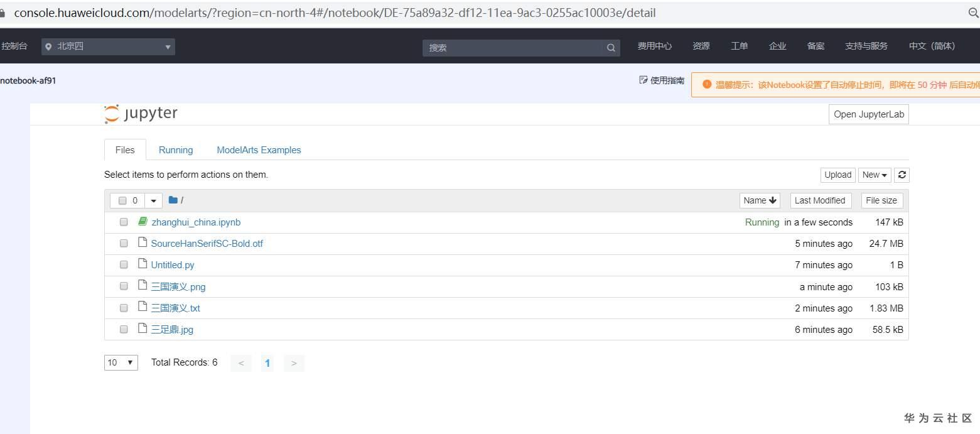
Task: Sort files by Last Modified
Action: (x=821, y=200)
